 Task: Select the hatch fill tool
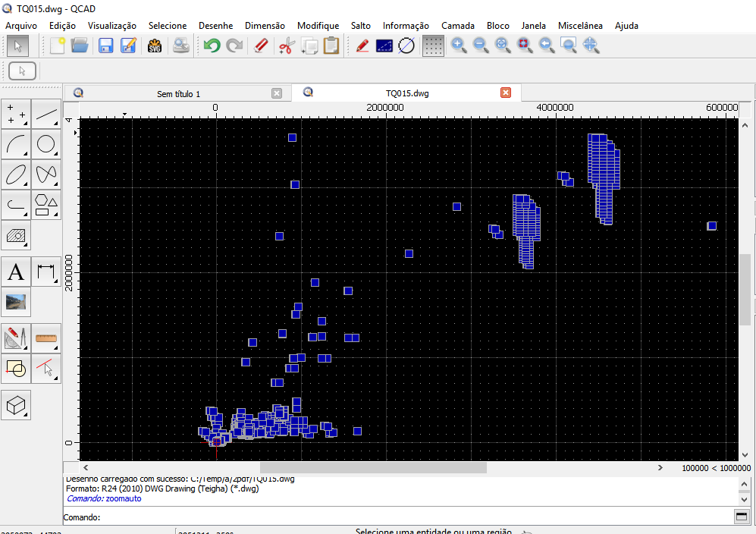point(16,235)
